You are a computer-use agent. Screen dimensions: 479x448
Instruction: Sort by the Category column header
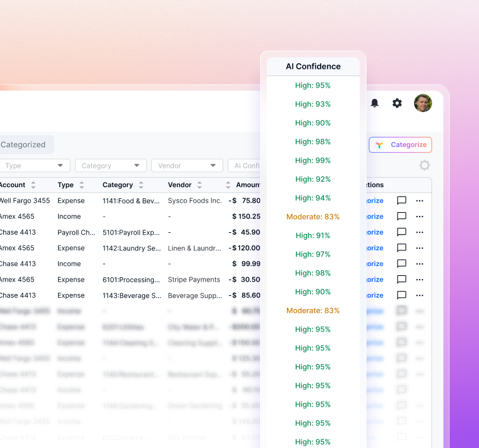tap(141, 185)
